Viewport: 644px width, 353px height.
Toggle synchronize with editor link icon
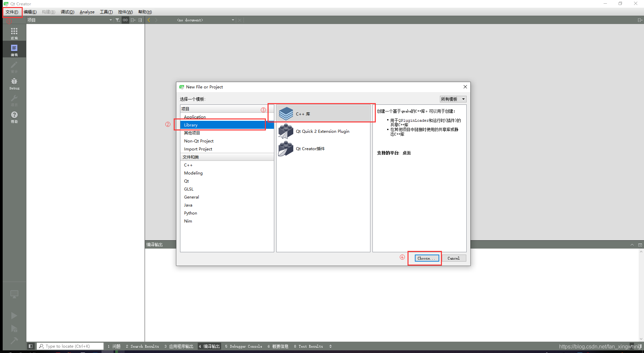[x=125, y=20]
